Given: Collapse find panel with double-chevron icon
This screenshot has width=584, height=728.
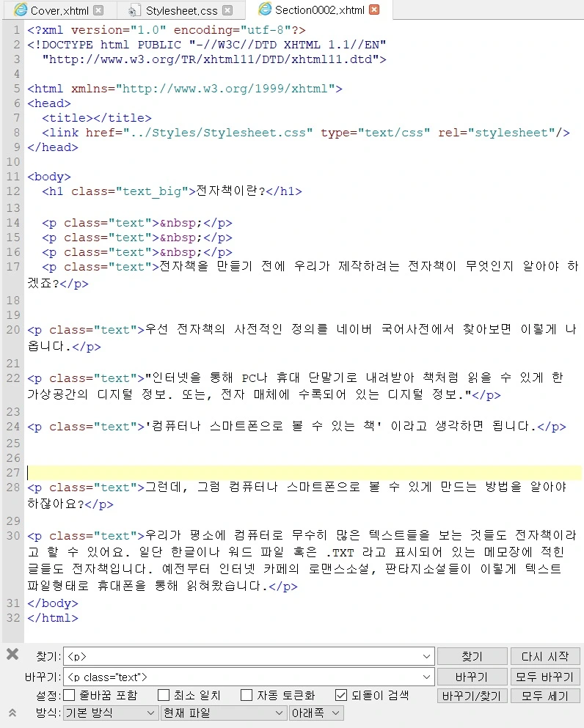Looking at the screenshot, I should (12, 713).
